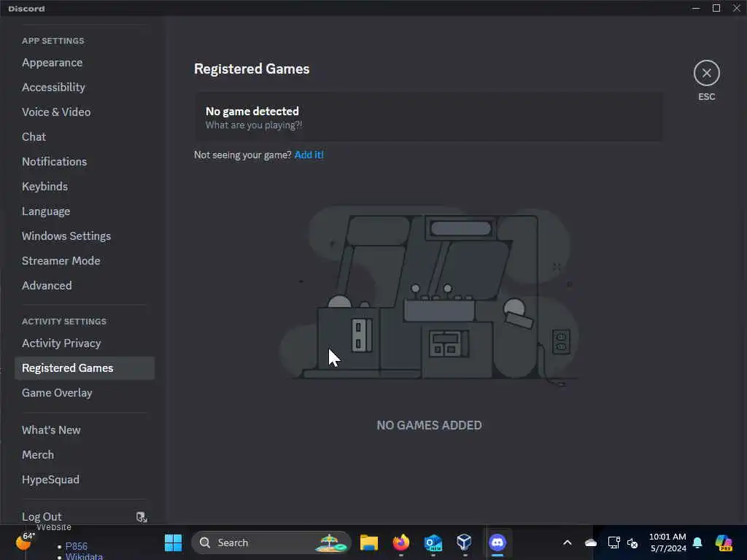
Task: Click the taskbar Search box
Action: click(x=271, y=542)
